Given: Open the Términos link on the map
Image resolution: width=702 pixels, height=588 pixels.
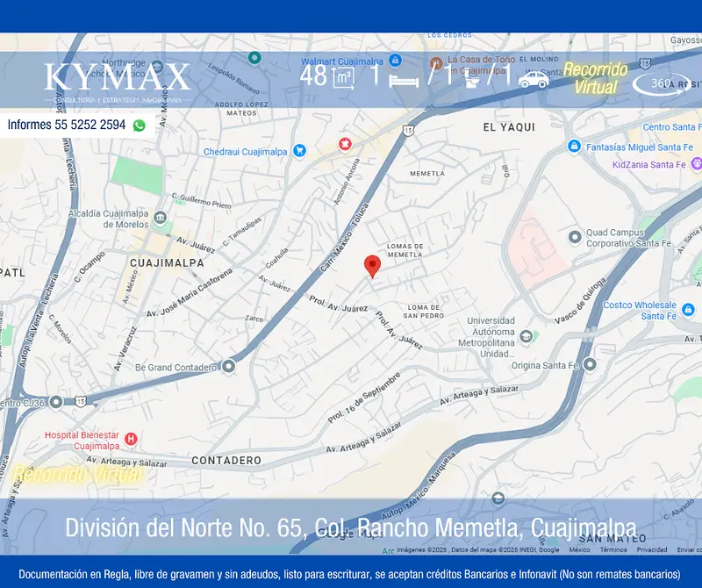Looking at the screenshot, I should click(613, 549).
